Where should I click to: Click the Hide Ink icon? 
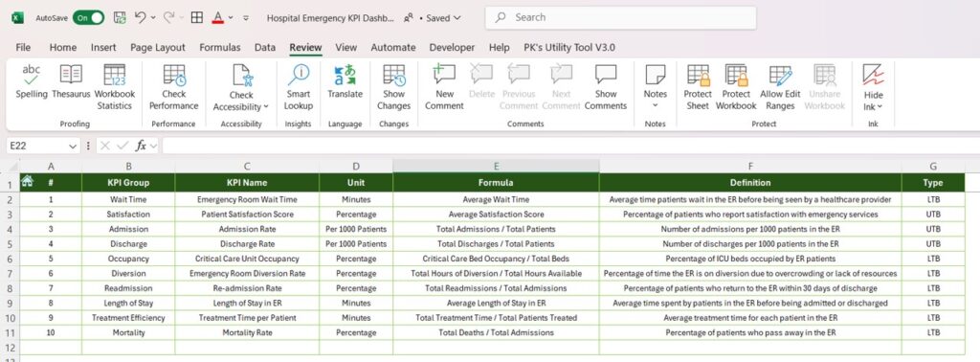point(873,75)
